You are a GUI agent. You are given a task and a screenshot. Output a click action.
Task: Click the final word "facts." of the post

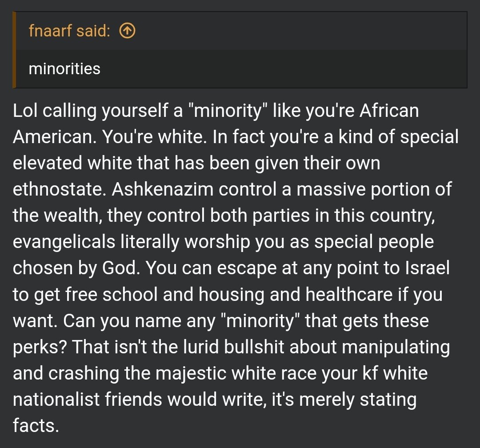pos(36,426)
